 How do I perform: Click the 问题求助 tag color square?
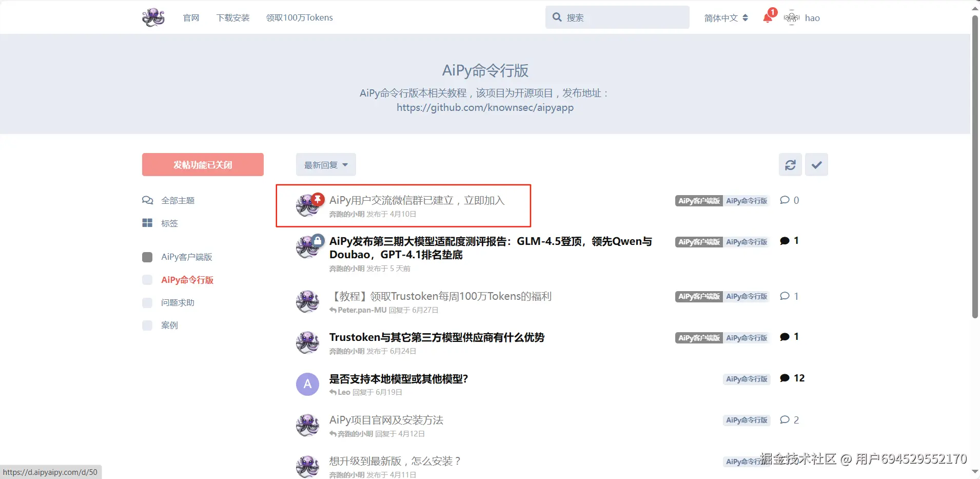(147, 302)
